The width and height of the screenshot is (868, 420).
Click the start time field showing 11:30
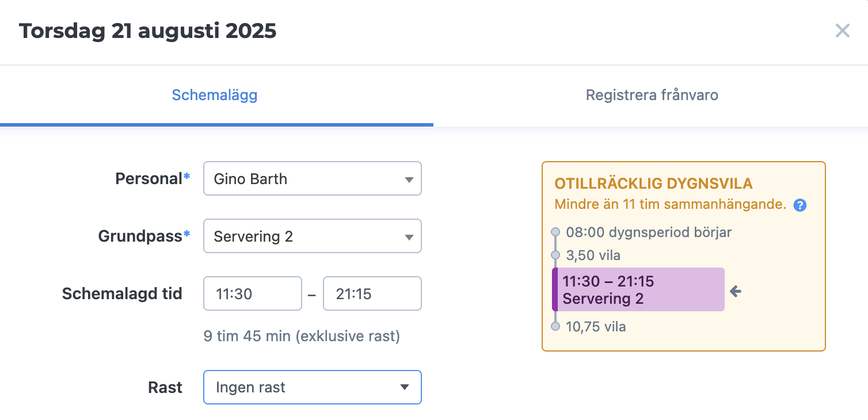253,293
